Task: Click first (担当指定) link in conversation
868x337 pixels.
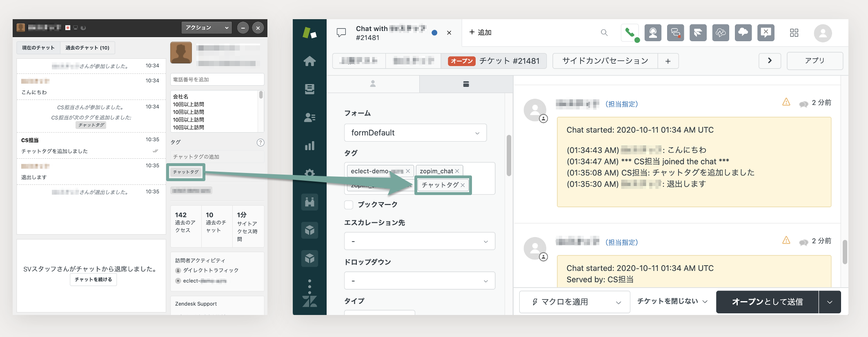Action: pos(621,104)
